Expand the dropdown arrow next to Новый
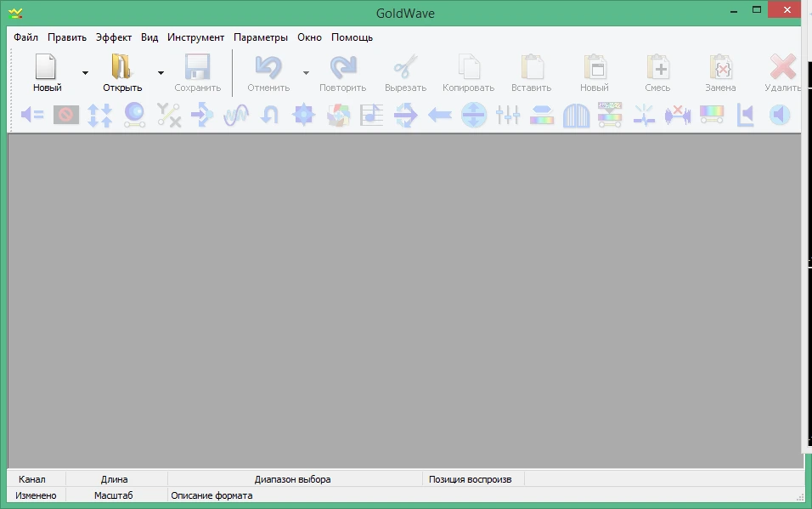This screenshot has width=812, height=509. [x=85, y=73]
